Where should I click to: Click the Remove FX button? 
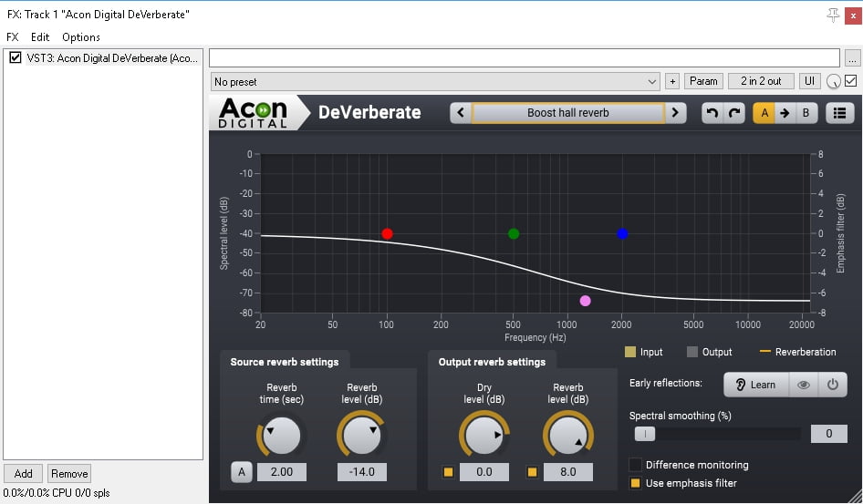pyautogui.click(x=69, y=474)
